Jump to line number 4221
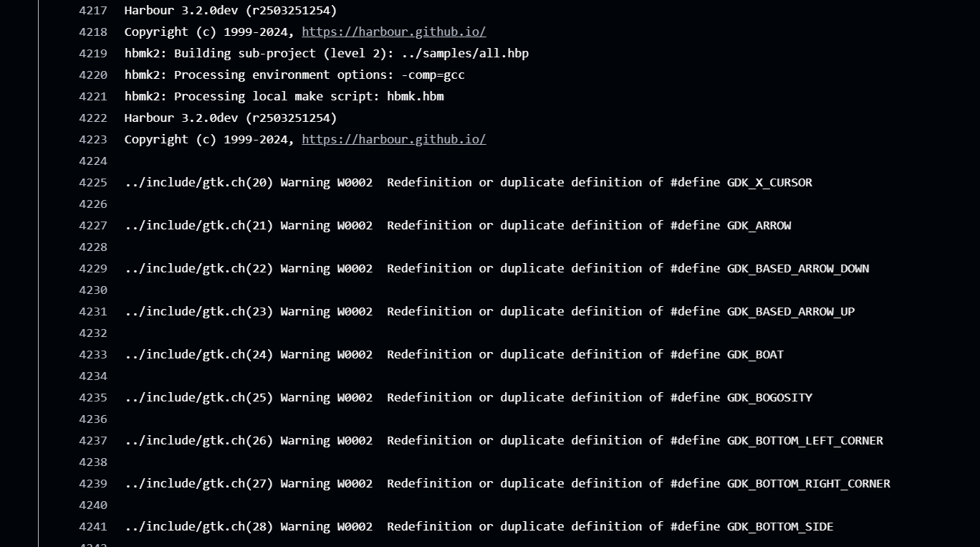 pos(93,97)
